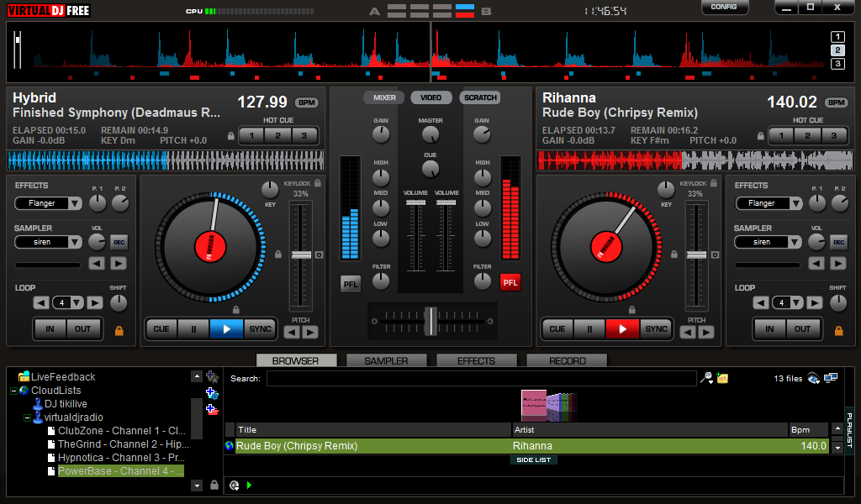Image resolution: width=861 pixels, height=504 pixels.
Task: Switch to the BROWSER tab
Action: pos(296,361)
